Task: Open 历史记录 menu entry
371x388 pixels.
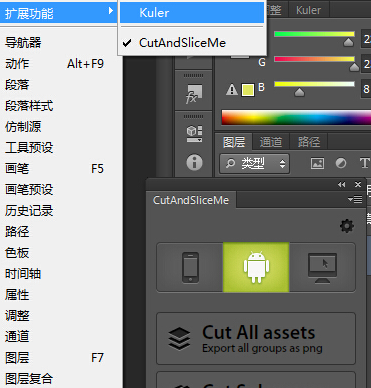Action: [x=60, y=211]
